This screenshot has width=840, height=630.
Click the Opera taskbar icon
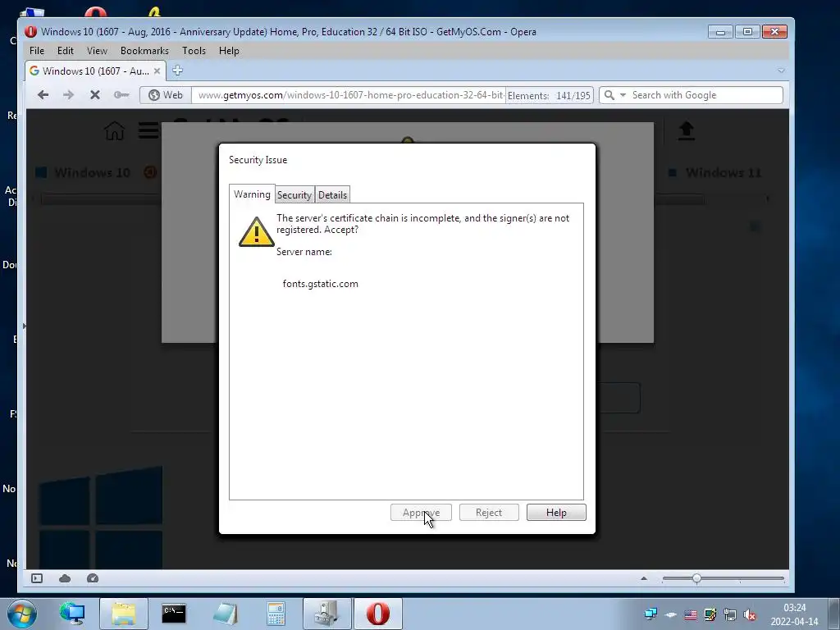pos(378,614)
